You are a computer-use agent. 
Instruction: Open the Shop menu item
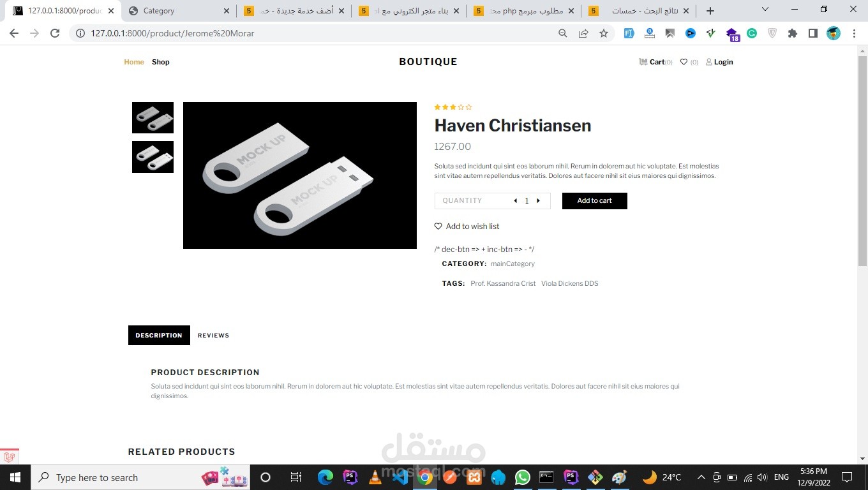161,62
